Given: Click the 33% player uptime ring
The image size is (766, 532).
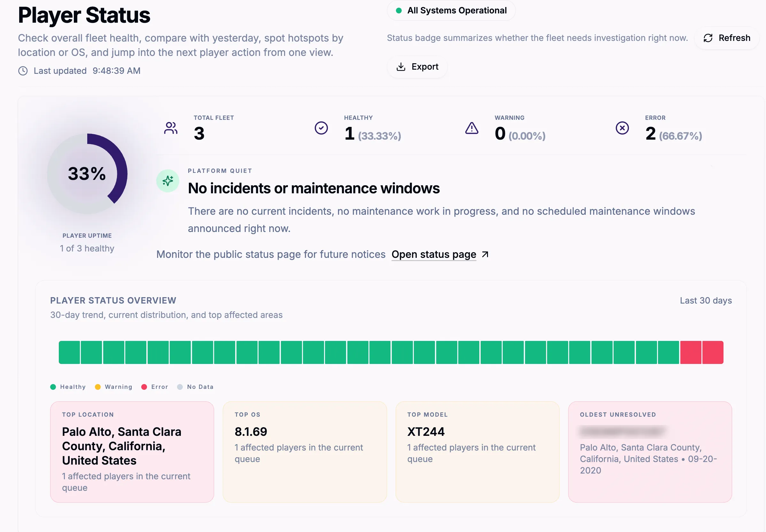Looking at the screenshot, I should pyautogui.click(x=87, y=174).
